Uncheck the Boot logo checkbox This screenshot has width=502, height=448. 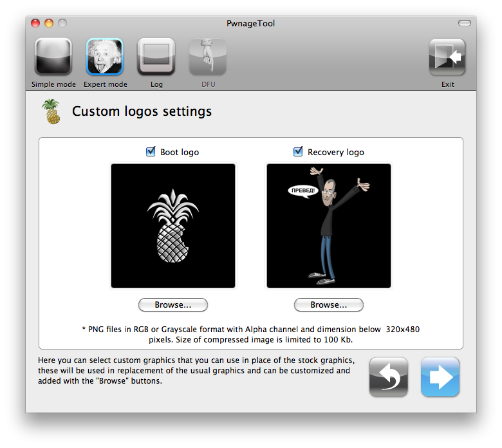[151, 152]
